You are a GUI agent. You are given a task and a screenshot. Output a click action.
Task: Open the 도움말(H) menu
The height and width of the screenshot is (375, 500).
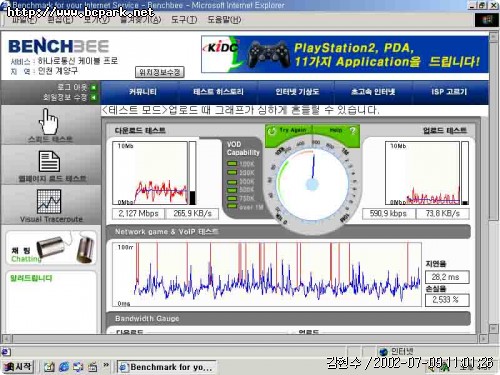pyautogui.click(x=224, y=20)
